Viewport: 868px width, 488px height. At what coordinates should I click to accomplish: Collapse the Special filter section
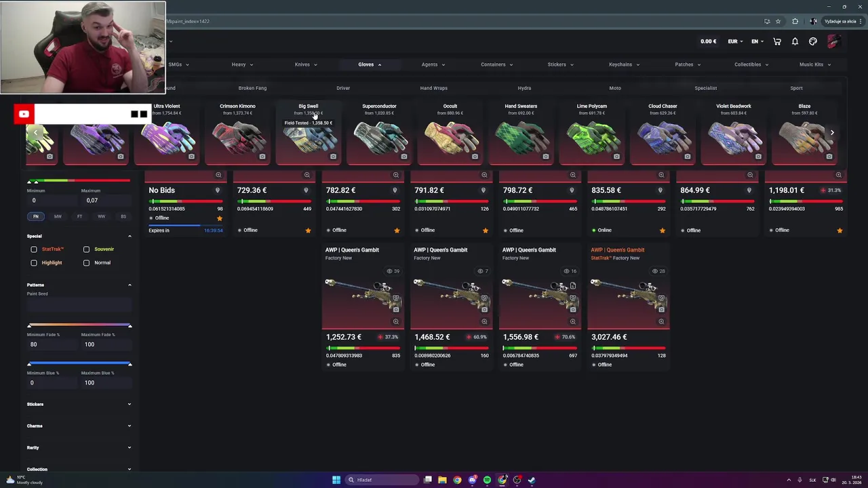79,236
